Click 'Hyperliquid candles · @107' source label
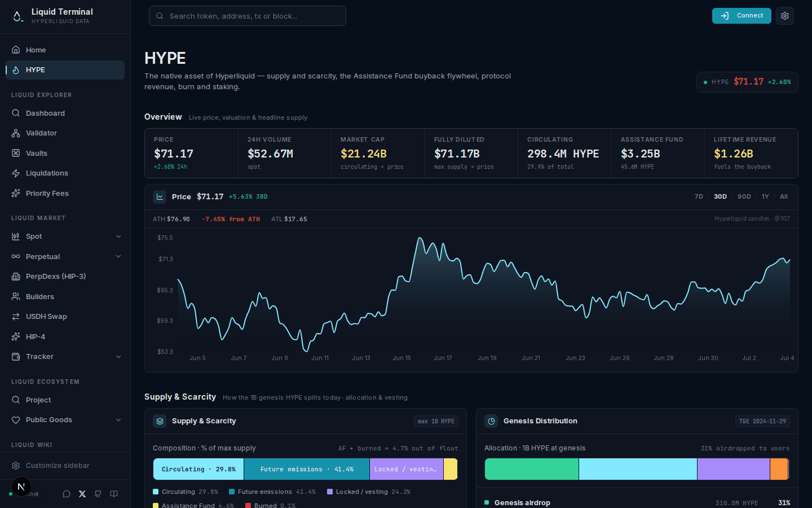The image size is (812, 508). [752, 218]
